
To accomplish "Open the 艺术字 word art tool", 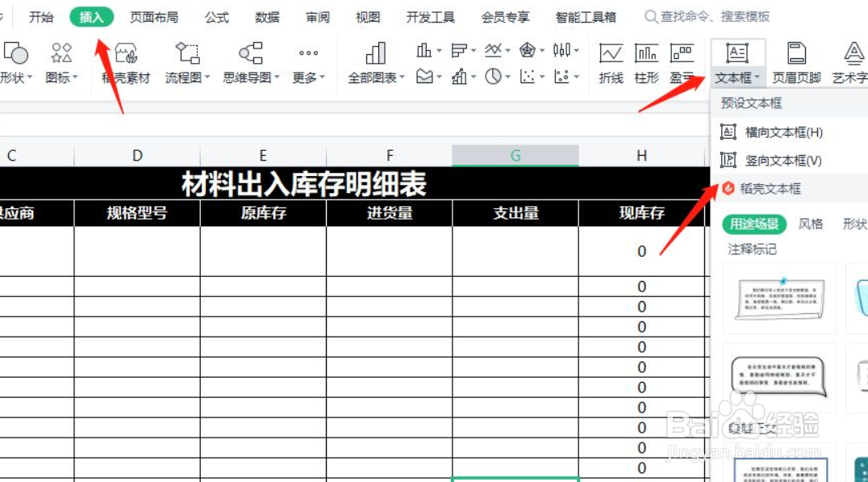I will [x=850, y=62].
